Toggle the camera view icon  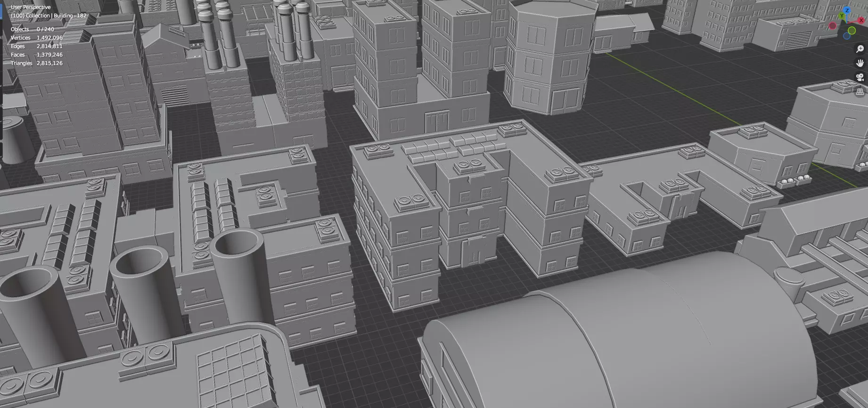pyautogui.click(x=860, y=77)
